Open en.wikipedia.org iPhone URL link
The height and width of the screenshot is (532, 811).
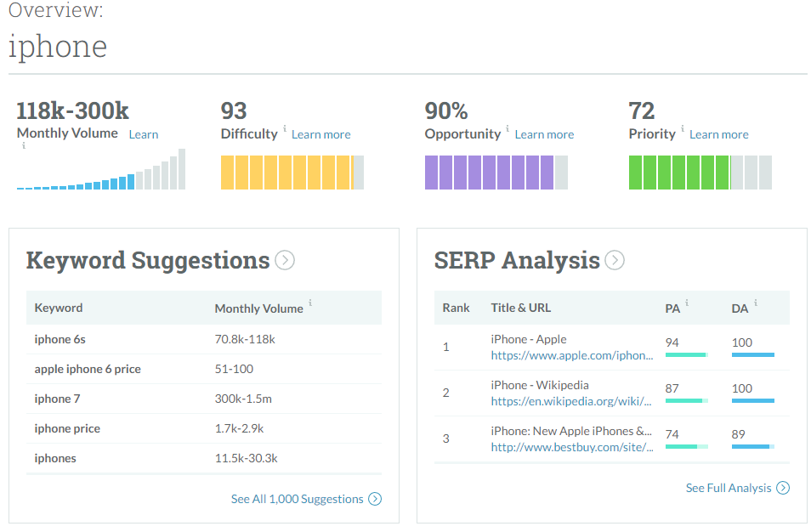point(571,402)
